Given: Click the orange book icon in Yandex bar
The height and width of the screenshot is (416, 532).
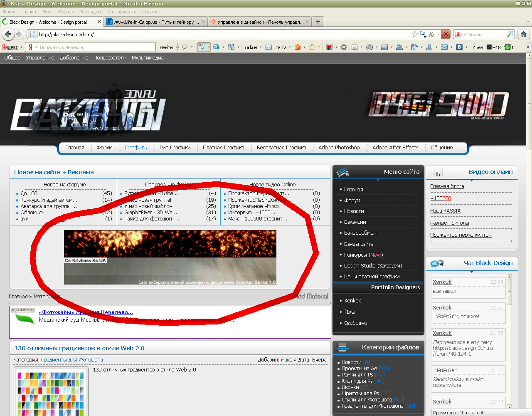Looking at the screenshot, I should click(298, 47).
